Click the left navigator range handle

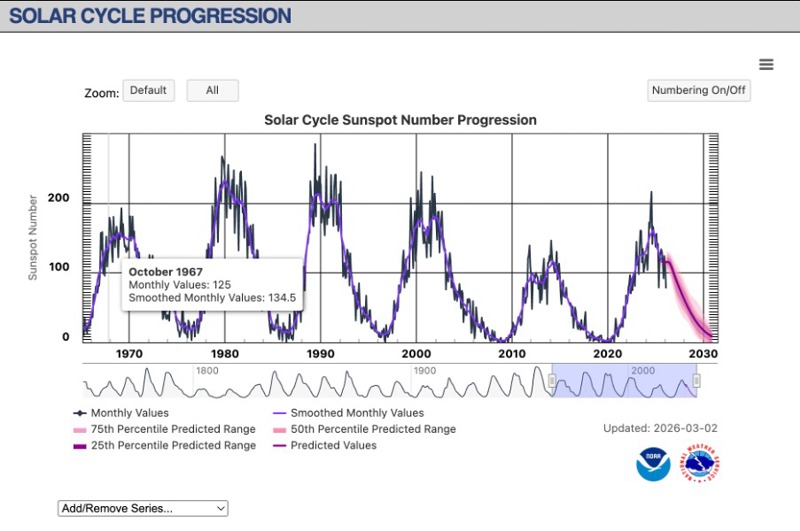point(551,381)
